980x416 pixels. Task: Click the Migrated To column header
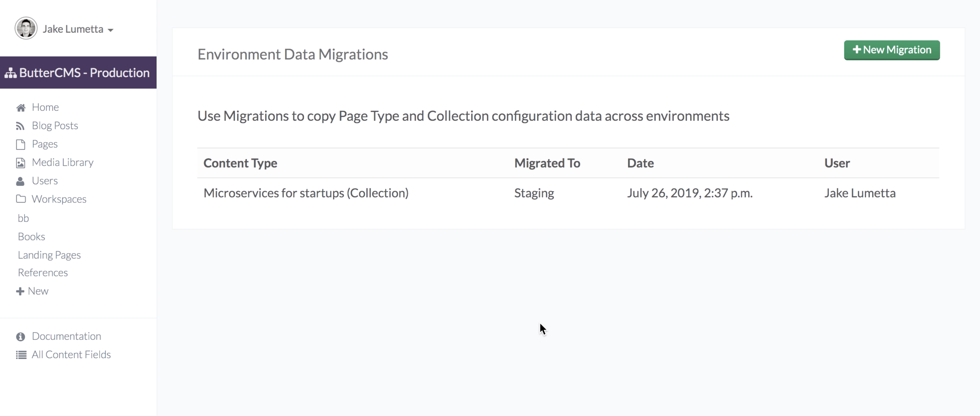point(547,163)
